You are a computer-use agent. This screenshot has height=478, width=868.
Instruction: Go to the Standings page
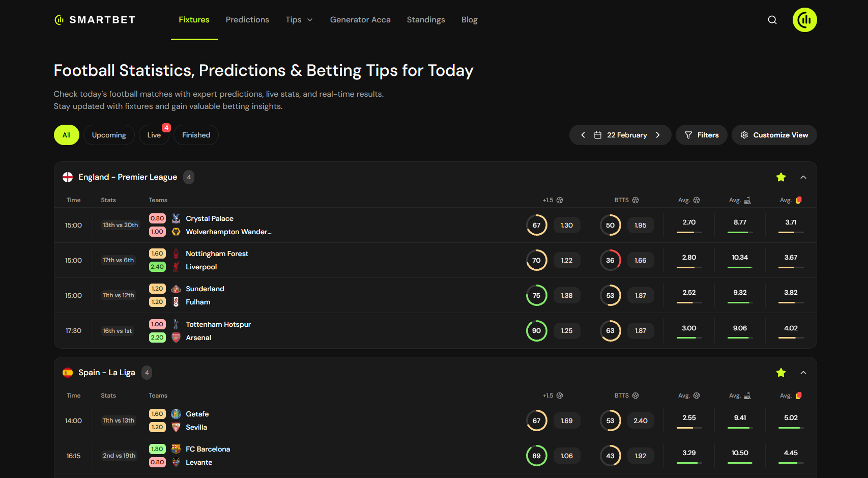click(426, 20)
